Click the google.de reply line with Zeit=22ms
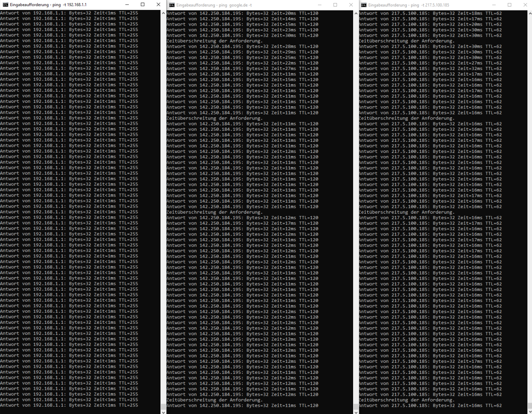The height and width of the screenshot is (414, 532). [242, 63]
